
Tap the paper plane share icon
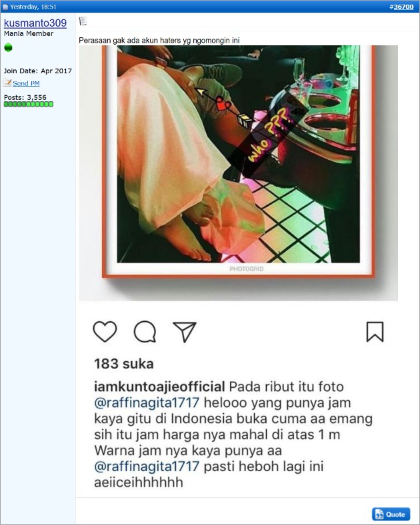184,332
